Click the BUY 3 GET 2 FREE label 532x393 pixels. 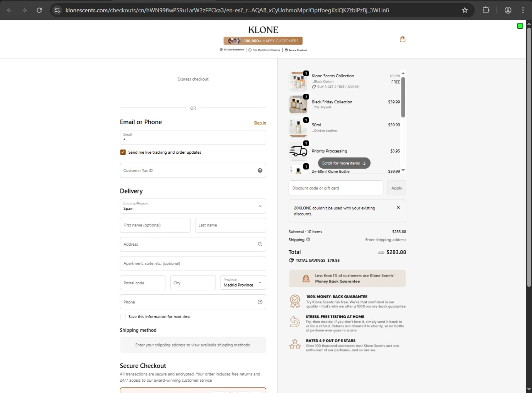(338, 87)
